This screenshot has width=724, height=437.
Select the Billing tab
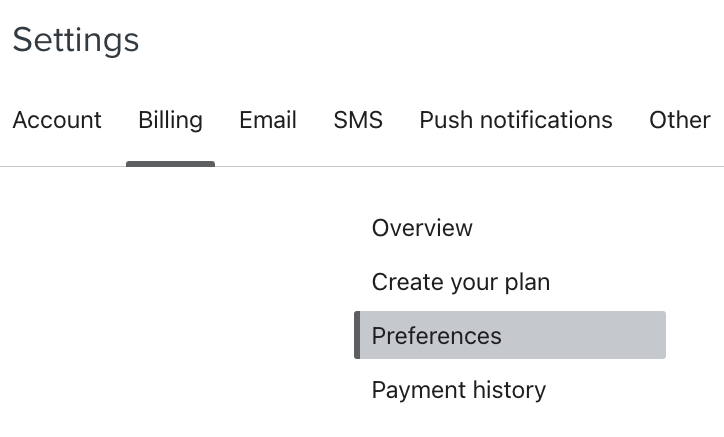tap(170, 120)
